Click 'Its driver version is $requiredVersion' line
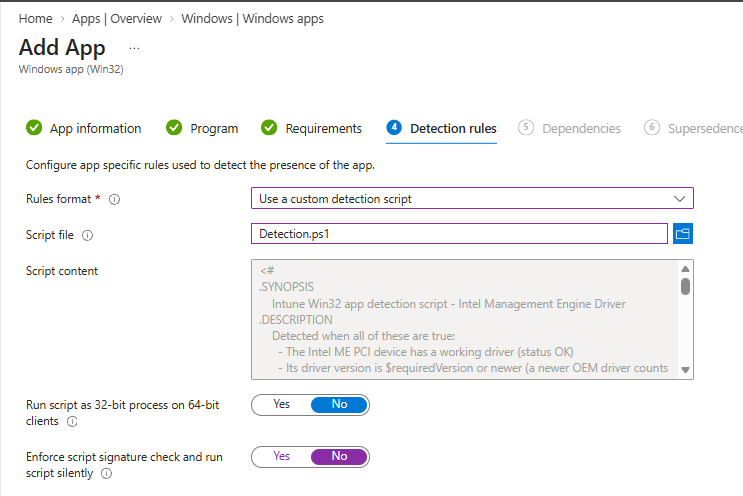Viewport: 743px width, 496px height. tap(473, 368)
